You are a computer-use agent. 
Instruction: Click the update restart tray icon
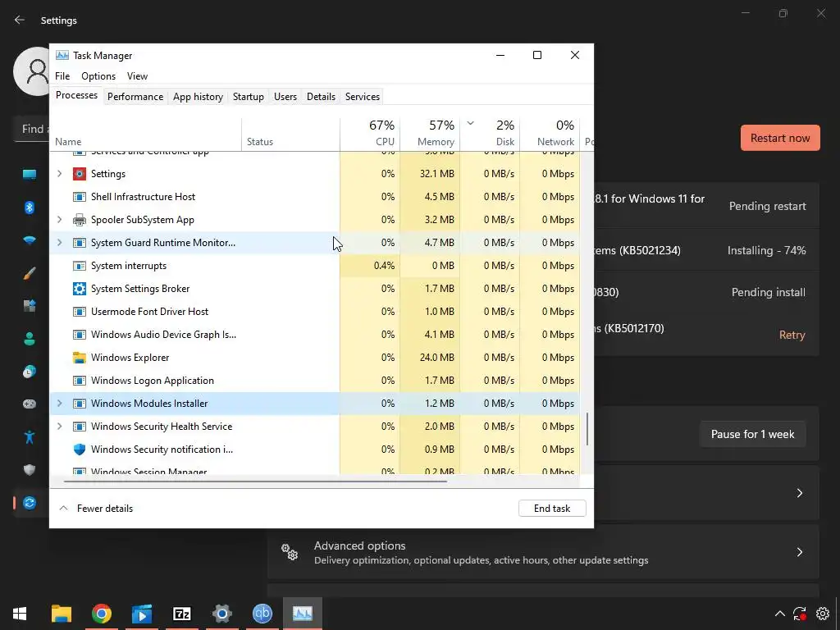coord(800,614)
